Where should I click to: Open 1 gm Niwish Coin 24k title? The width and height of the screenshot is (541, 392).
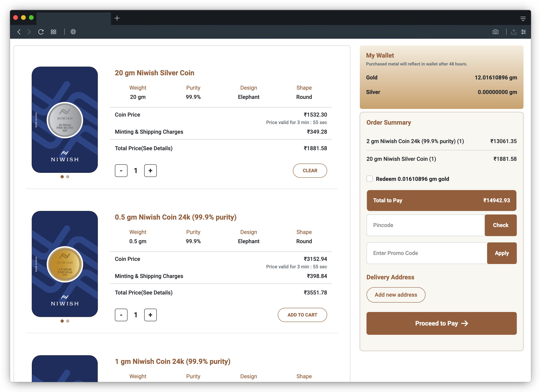coord(173,362)
